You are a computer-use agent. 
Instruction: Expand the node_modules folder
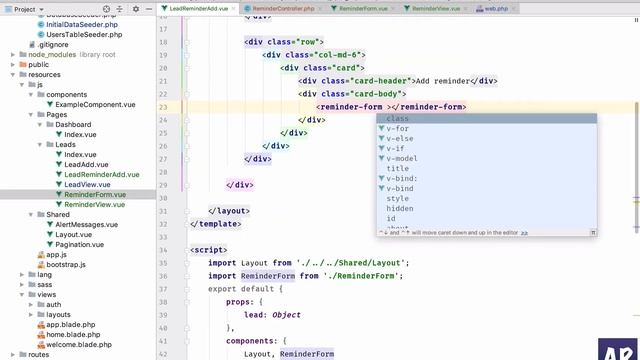coord(13,55)
